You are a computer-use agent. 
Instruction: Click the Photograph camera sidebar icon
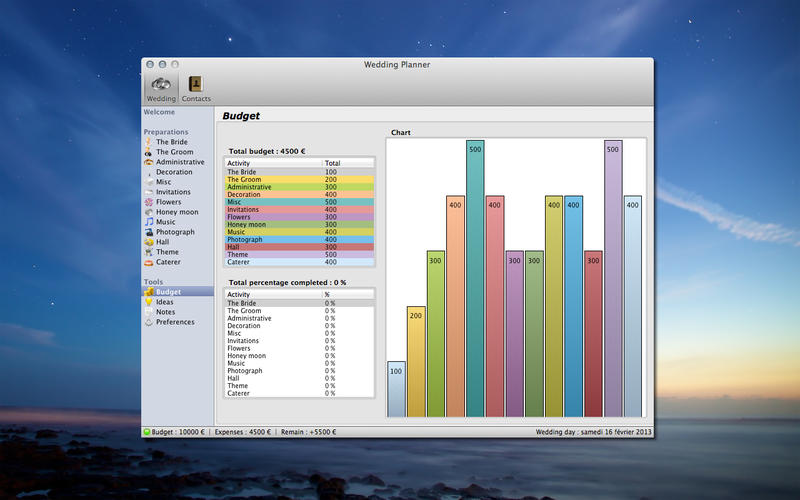[x=148, y=232]
